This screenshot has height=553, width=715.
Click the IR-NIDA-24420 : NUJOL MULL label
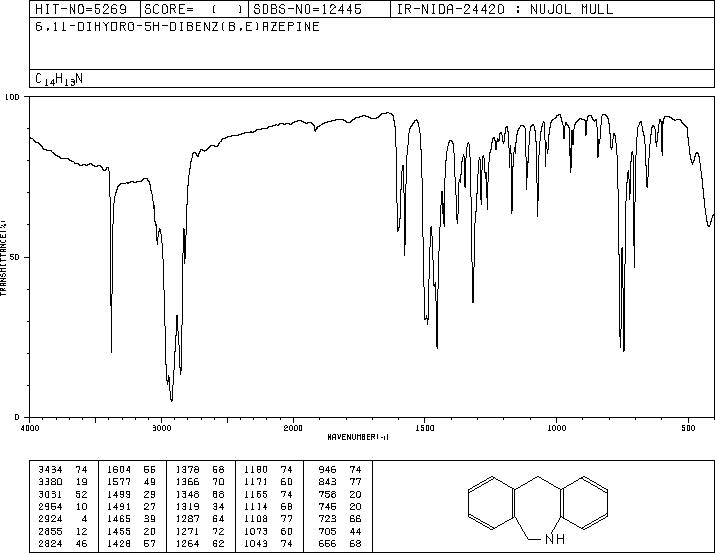[505, 9]
